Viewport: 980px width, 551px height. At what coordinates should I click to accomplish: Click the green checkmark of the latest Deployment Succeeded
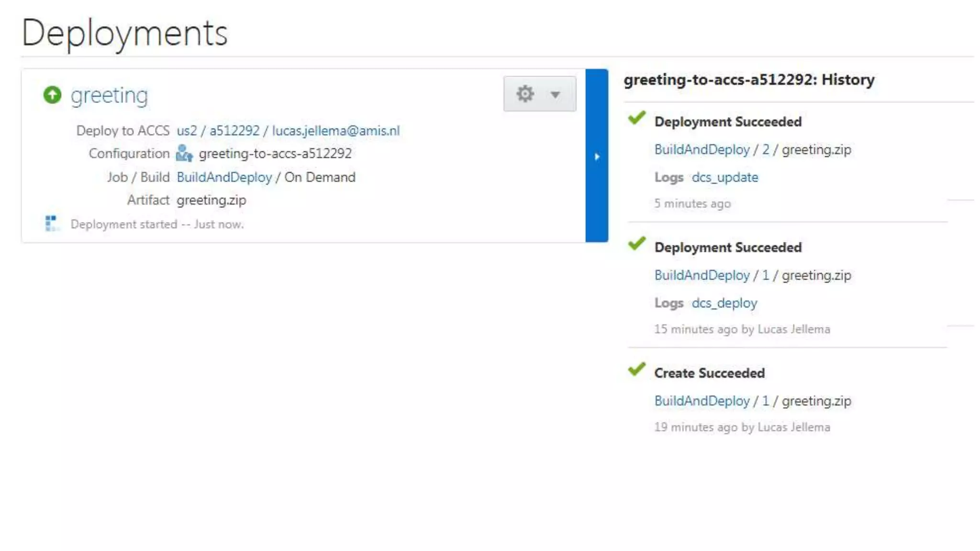coord(636,118)
